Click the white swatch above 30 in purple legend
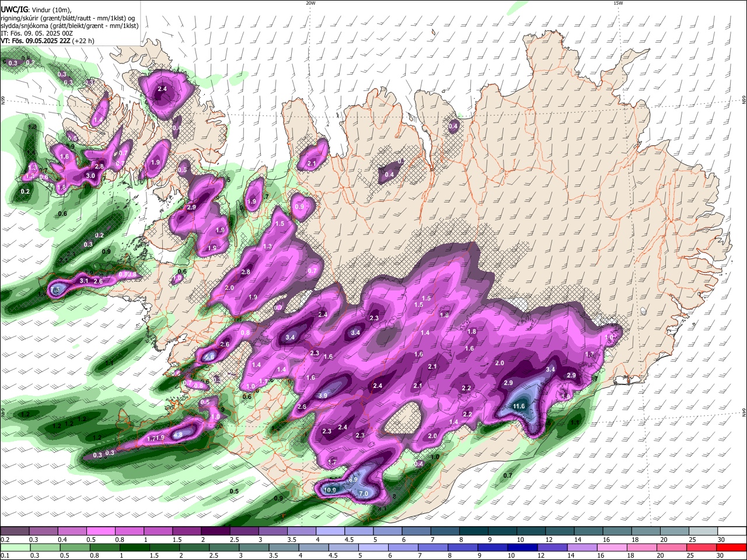Image resolution: width=747 pixels, height=560 pixels. point(731,531)
